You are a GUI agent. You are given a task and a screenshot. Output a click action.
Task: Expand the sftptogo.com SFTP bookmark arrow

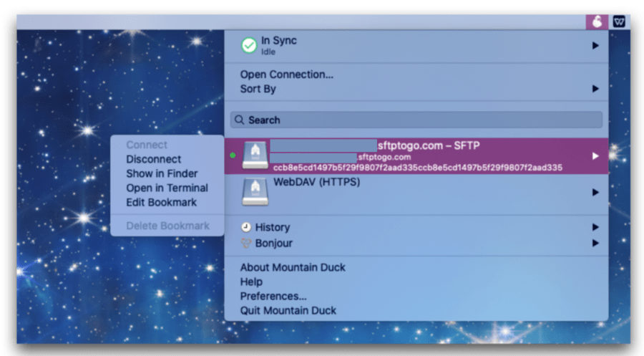pyautogui.click(x=595, y=156)
